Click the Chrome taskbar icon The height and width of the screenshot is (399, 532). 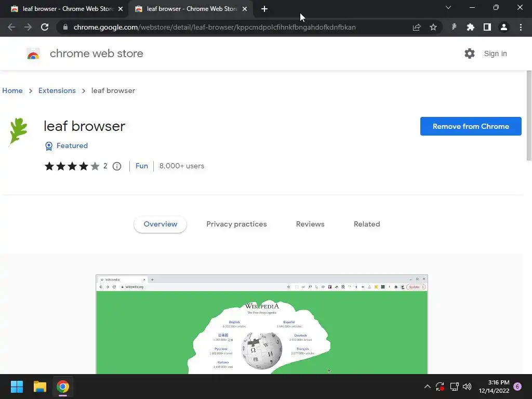click(x=63, y=387)
